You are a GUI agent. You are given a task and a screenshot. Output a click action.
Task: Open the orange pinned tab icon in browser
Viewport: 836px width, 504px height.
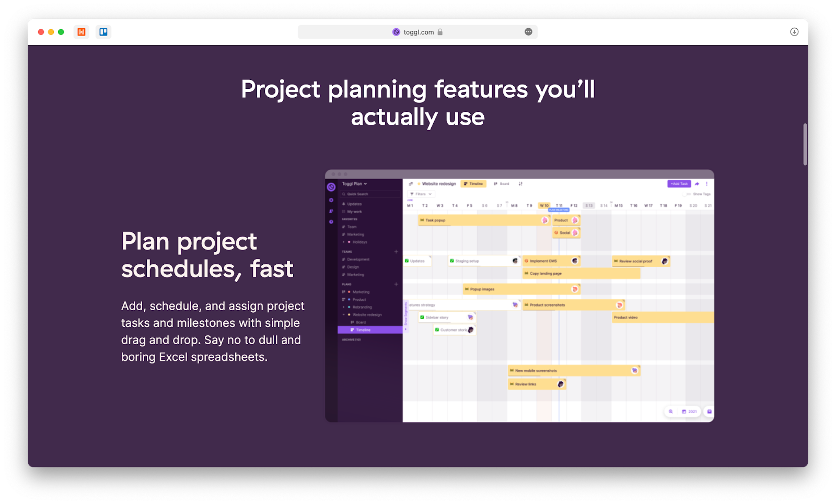click(82, 32)
